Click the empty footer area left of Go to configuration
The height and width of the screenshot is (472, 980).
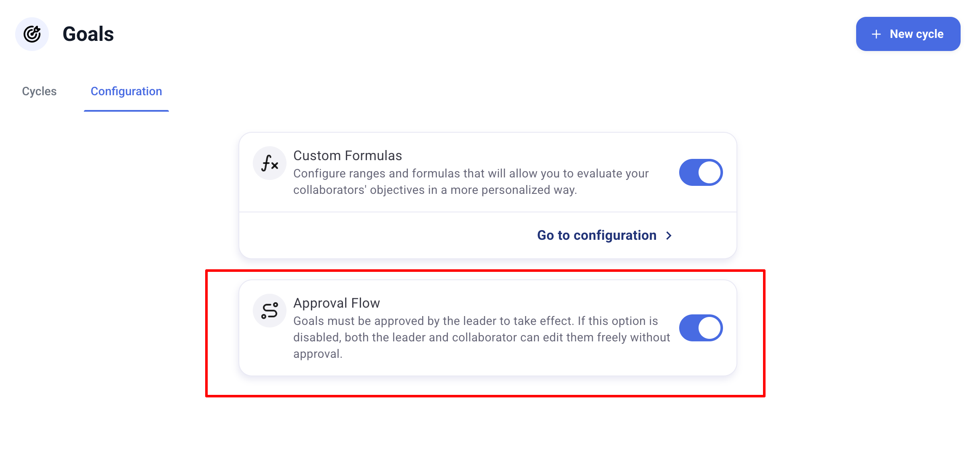click(x=379, y=235)
